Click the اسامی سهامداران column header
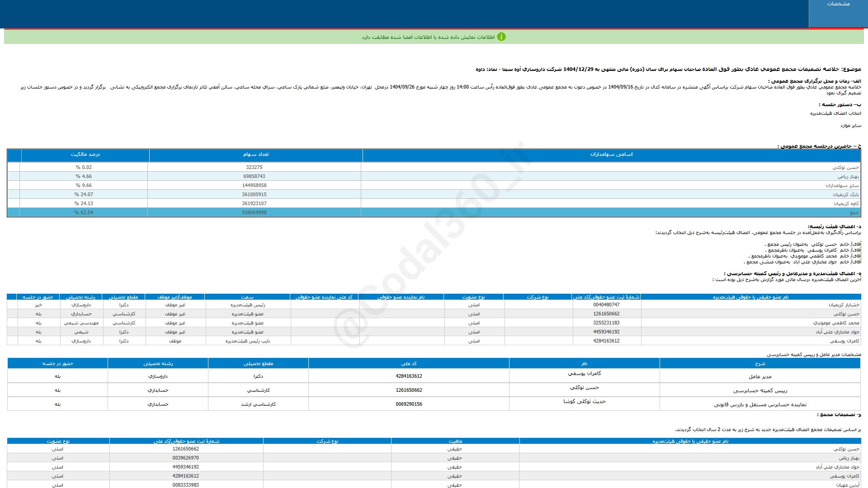 coord(611,155)
